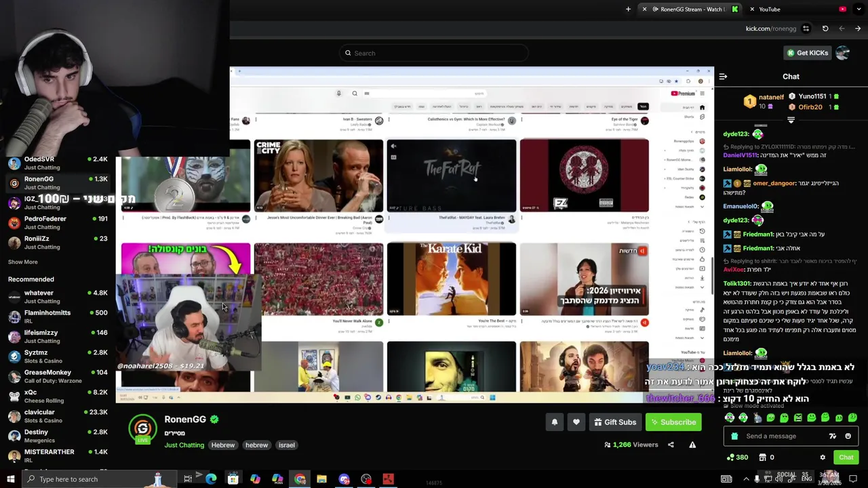868x488 pixels.
Task: Open the user profile avatar menu
Action: point(843,53)
